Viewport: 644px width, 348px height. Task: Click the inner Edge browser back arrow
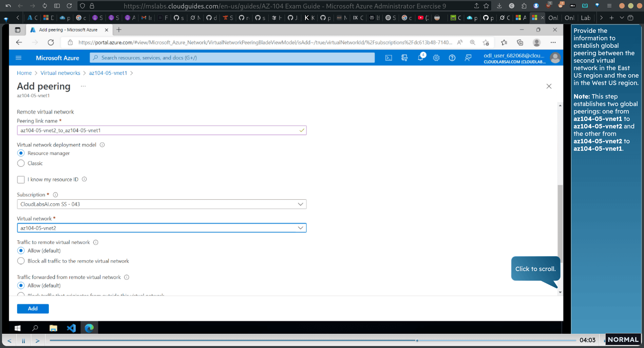click(x=19, y=42)
